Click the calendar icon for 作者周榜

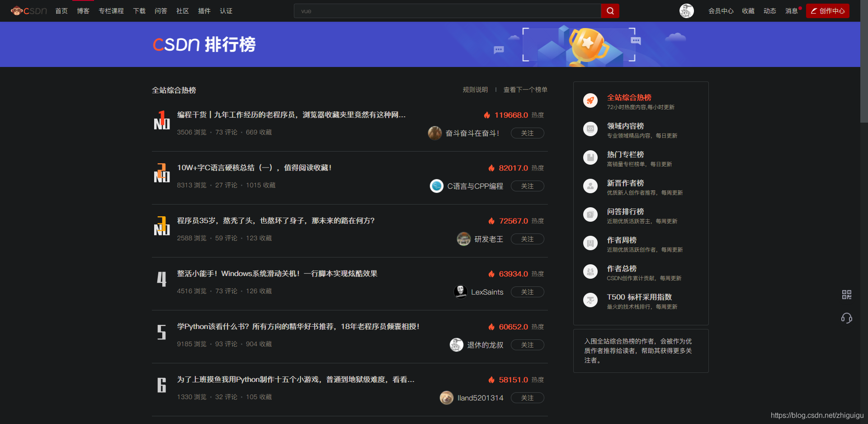tap(590, 243)
